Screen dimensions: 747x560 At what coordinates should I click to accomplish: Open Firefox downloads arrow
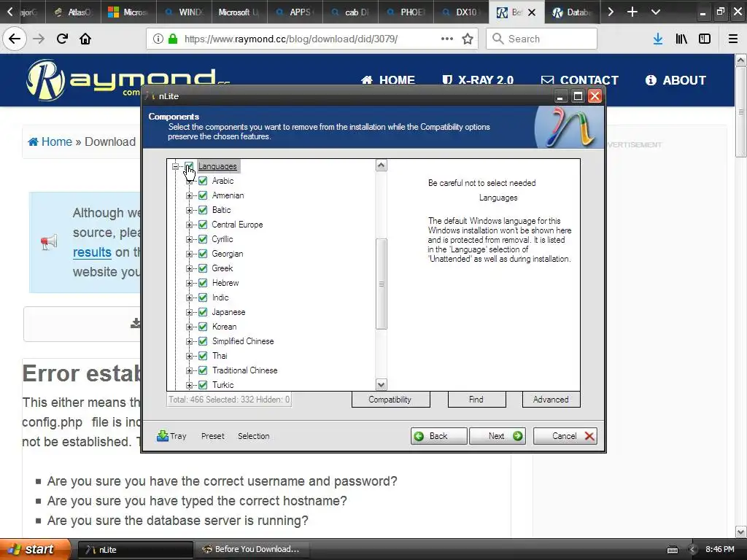658,39
